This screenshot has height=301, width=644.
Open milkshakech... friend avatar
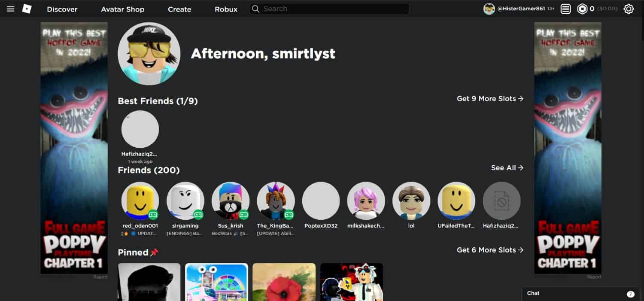point(366,201)
